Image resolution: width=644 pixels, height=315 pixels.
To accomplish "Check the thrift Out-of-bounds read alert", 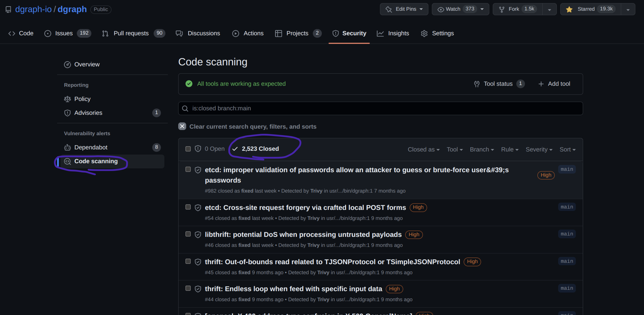I will (188, 262).
